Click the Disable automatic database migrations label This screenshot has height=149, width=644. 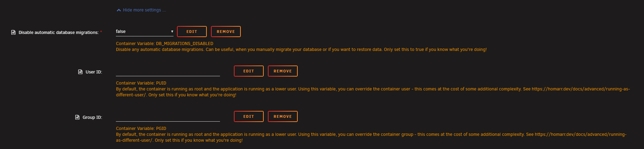coord(58,33)
